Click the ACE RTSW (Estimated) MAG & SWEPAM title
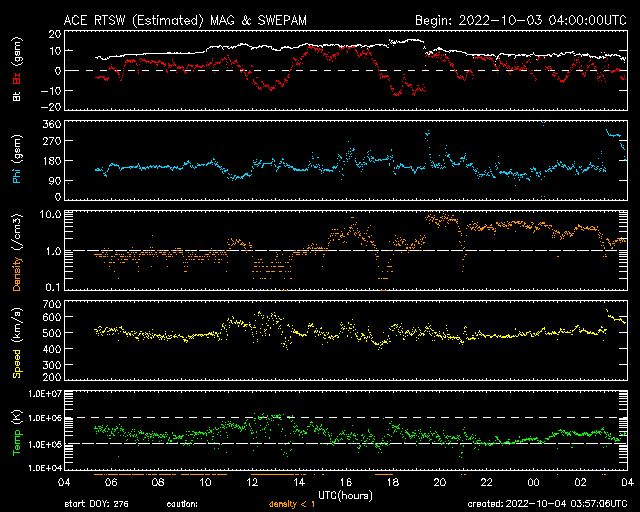 tap(185, 20)
